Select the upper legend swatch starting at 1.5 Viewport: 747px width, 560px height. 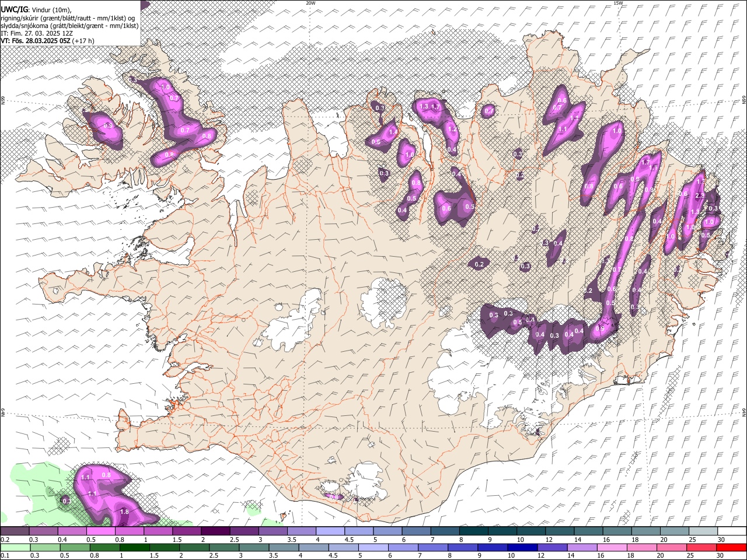[x=187, y=531]
